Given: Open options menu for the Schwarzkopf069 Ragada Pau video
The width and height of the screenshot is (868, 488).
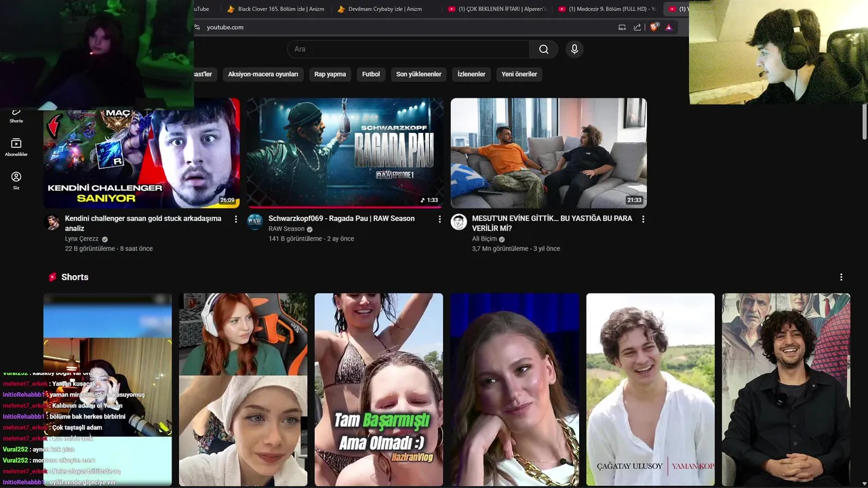Looking at the screenshot, I should tap(439, 219).
